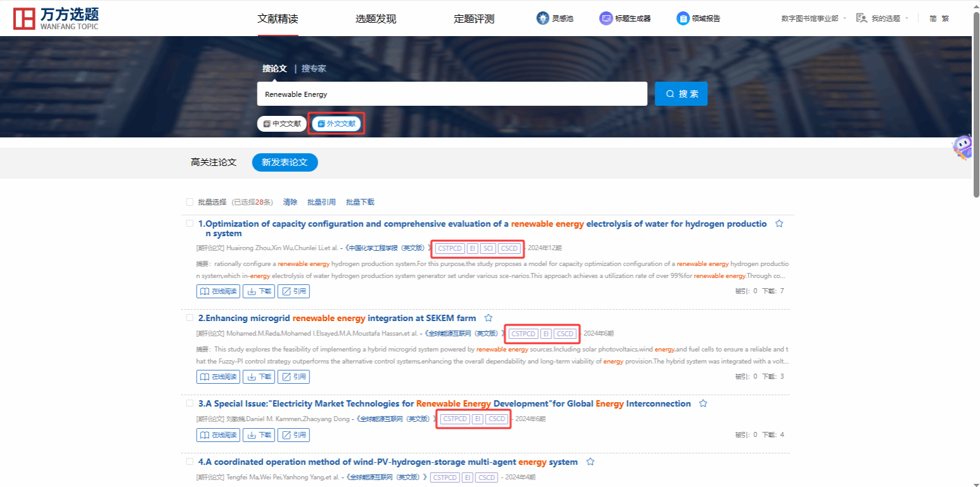Open the 领域报告 report icon
980x487 pixels.
coord(683,18)
